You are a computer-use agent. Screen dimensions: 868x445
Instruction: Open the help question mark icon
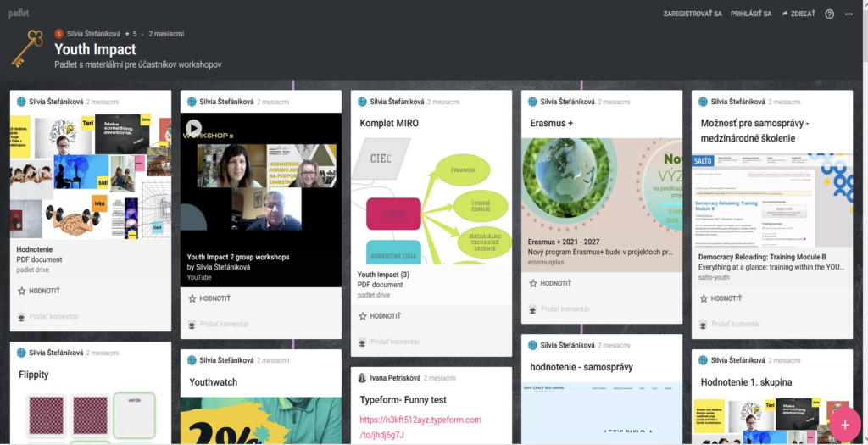click(x=829, y=14)
